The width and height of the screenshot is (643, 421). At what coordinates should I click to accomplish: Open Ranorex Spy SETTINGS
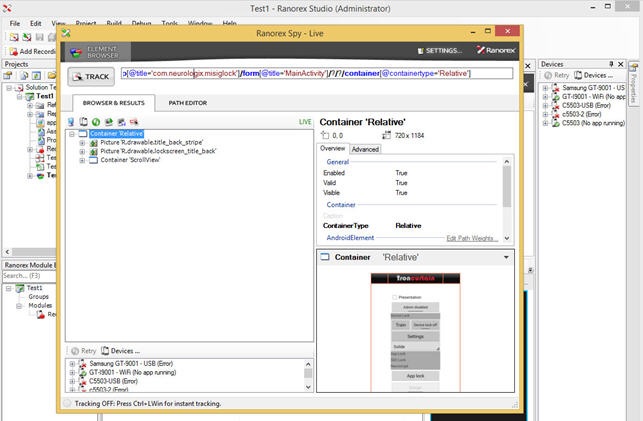439,51
